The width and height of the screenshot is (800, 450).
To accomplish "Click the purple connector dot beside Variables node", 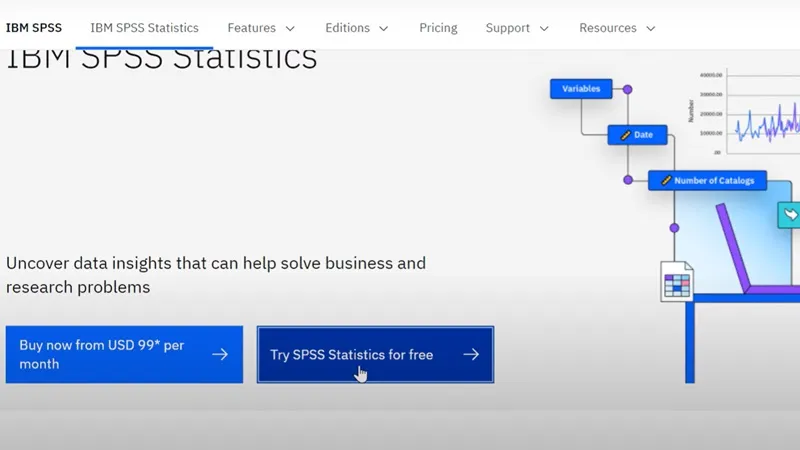I will 627,89.
